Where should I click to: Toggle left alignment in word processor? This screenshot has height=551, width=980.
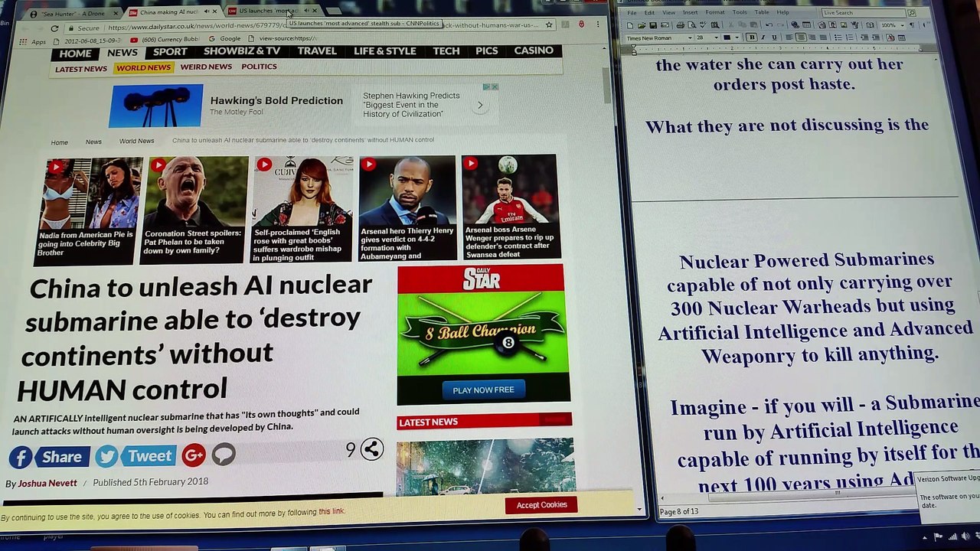(789, 37)
